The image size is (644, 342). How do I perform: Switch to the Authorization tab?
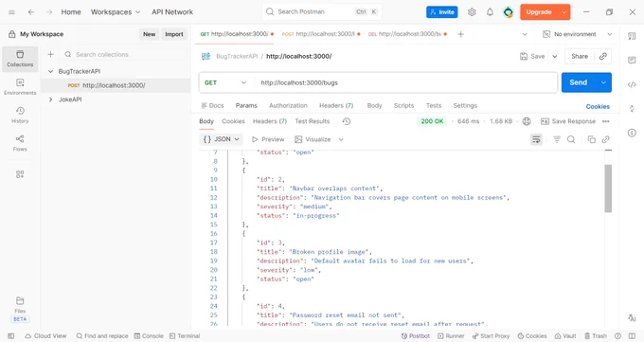point(288,106)
